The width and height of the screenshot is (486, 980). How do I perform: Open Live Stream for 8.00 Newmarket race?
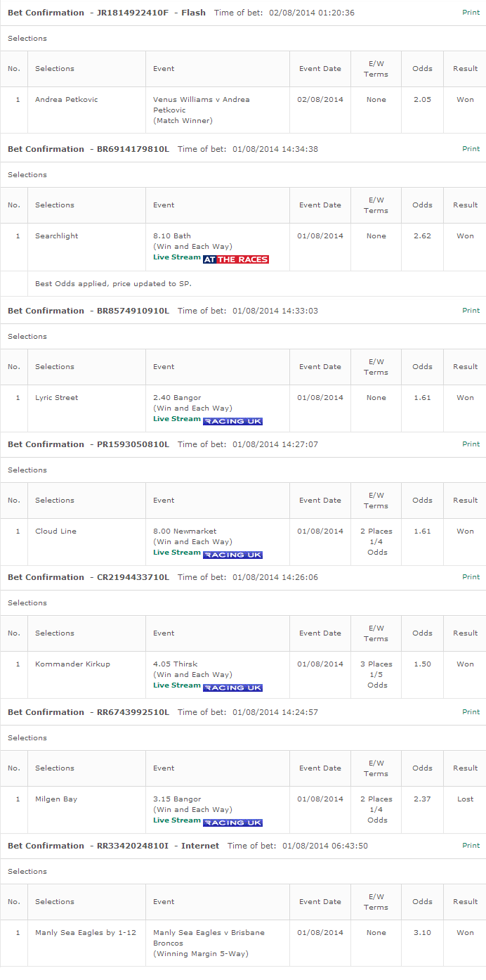pyautogui.click(x=177, y=553)
